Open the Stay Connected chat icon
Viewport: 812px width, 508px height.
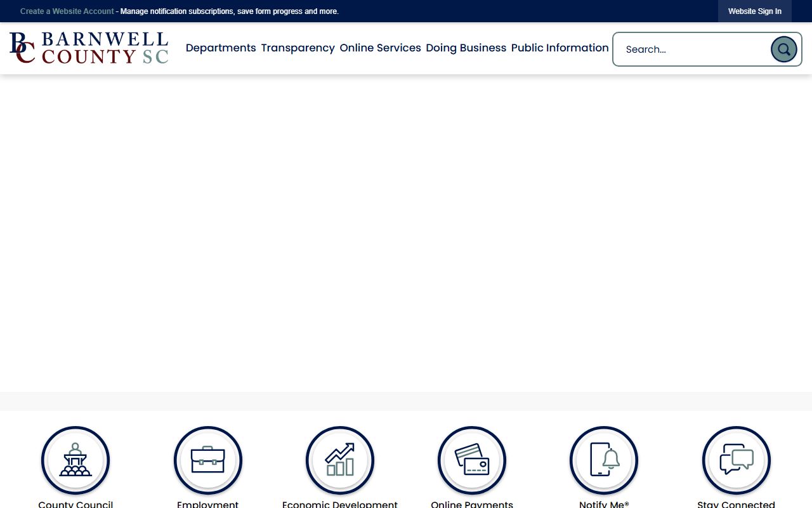737,460
